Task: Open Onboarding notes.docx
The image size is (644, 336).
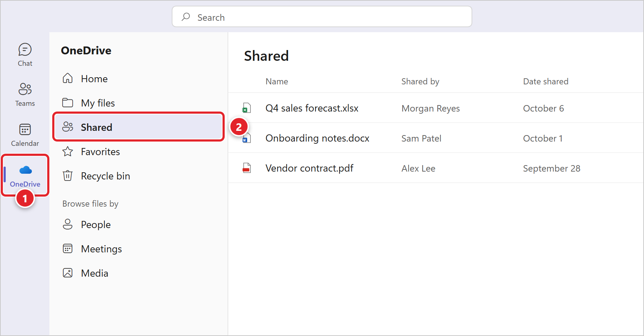Action: (317, 138)
